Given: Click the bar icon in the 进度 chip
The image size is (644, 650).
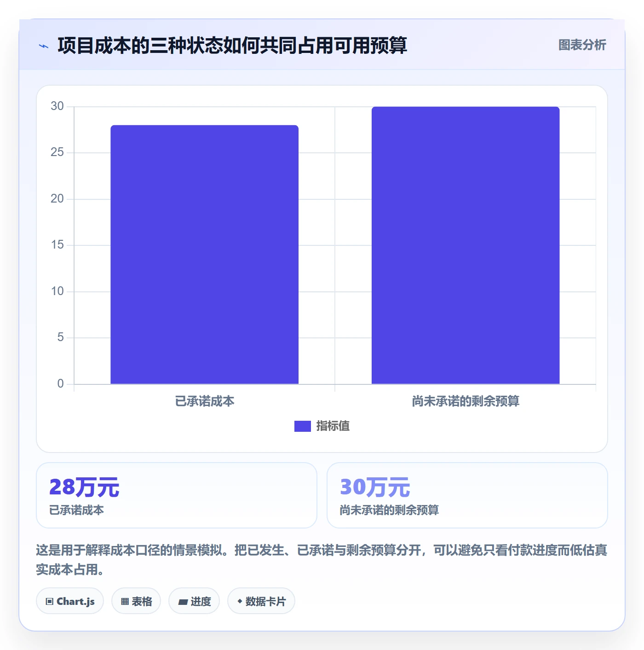Looking at the screenshot, I should click(183, 602).
